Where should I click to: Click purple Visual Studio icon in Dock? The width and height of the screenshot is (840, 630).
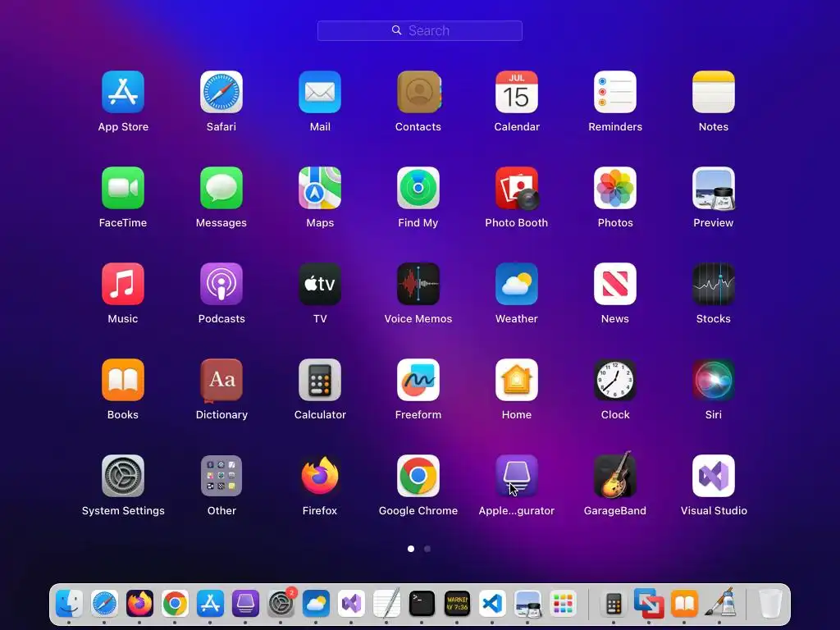(351, 604)
